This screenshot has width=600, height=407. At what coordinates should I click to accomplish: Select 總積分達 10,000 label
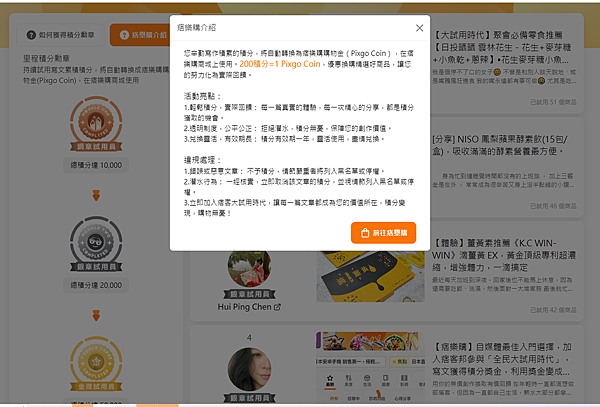point(96,165)
